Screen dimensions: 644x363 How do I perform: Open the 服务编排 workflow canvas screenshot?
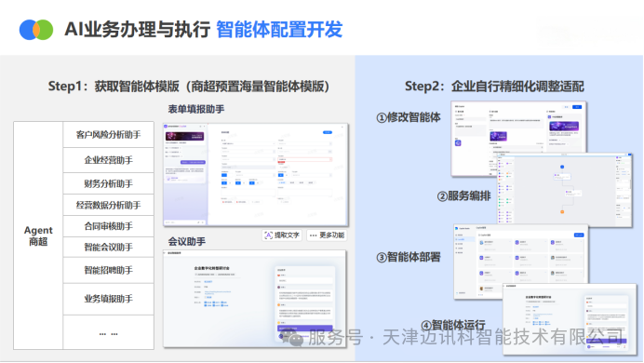(x=565, y=190)
